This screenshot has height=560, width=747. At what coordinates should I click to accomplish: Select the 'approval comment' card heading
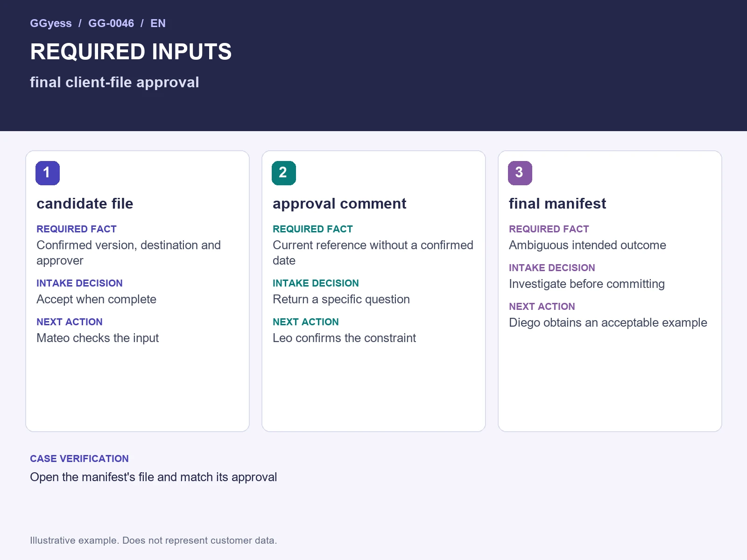(339, 204)
